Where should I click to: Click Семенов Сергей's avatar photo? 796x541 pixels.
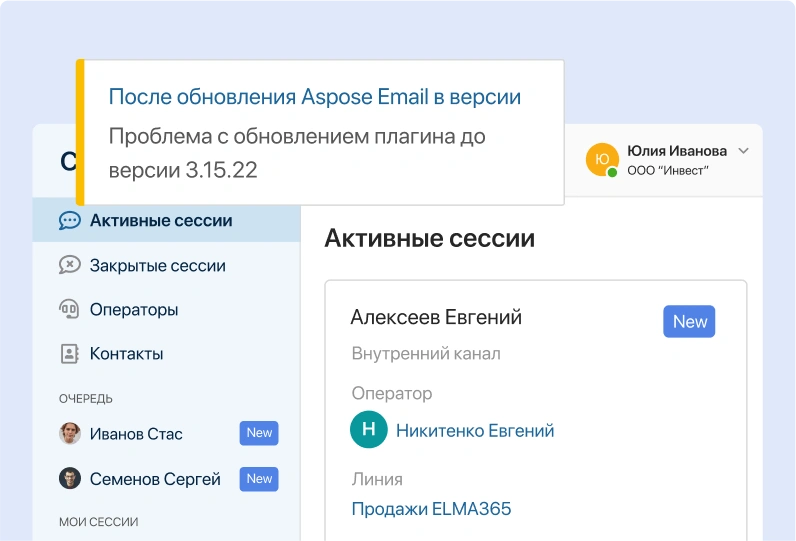click(70, 478)
